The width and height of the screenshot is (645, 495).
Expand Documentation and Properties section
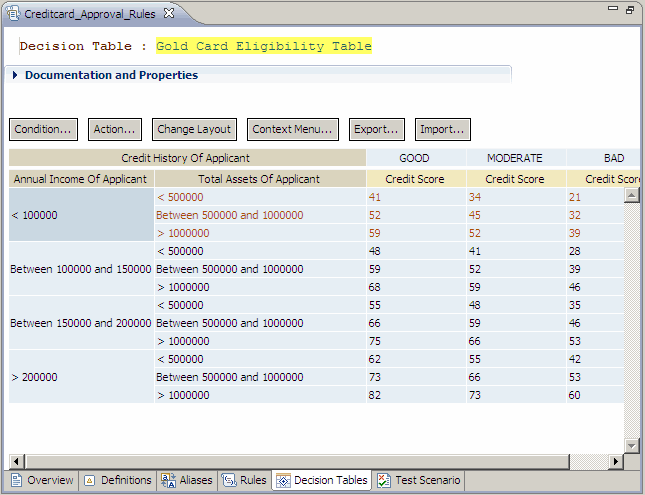[16, 75]
